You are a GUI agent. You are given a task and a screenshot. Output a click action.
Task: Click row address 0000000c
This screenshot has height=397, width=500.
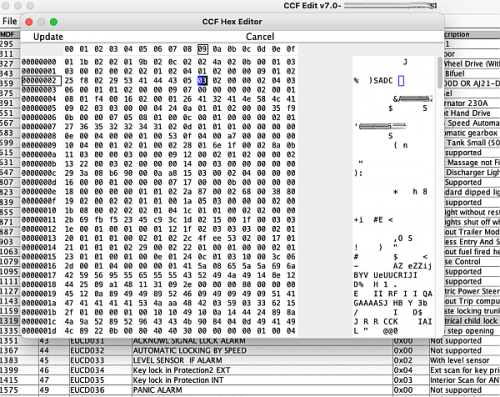click(x=39, y=173)
